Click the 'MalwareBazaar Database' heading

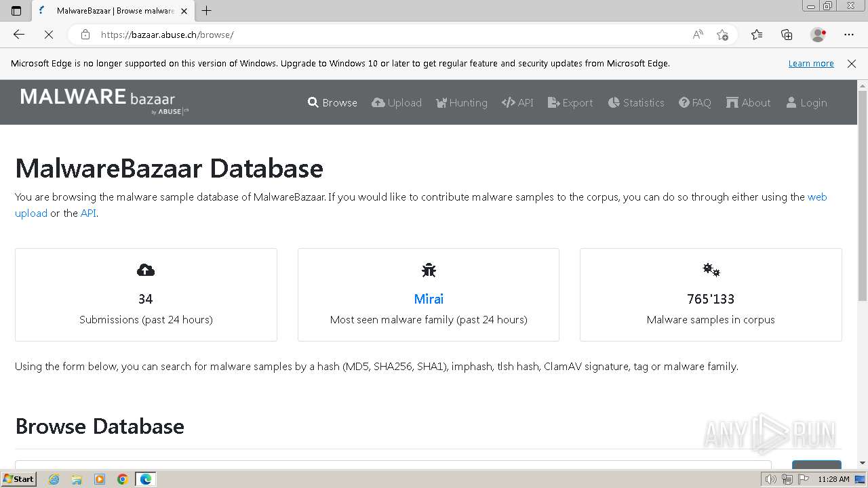pos(169,168)
